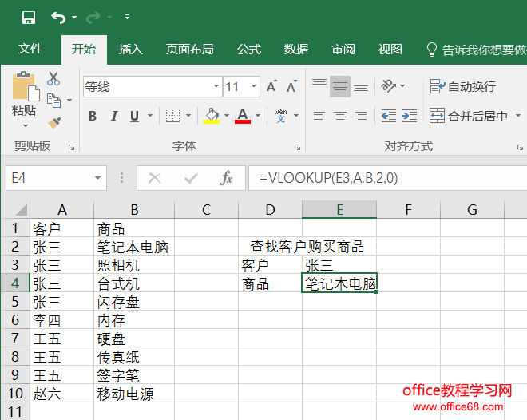Click the formula bar with VLOOKUP formula
Image resolution: width=527 pixels, height=420 pixels.
388,178
